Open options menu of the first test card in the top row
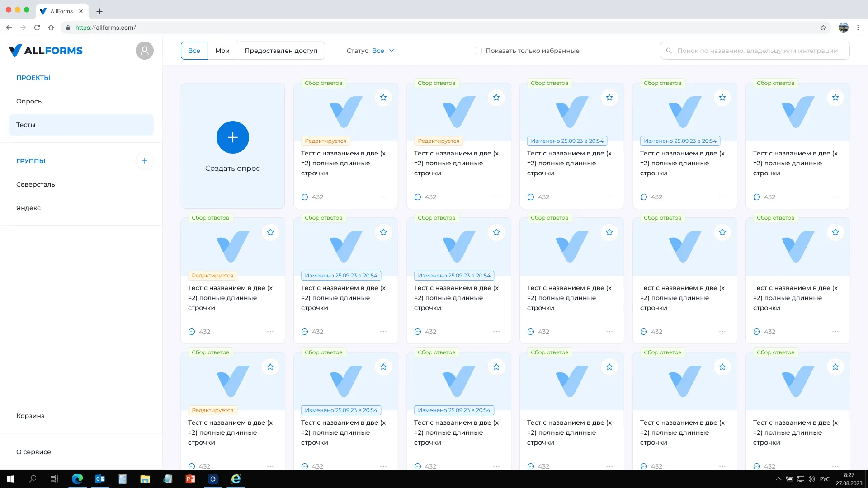 pyautogui.click(x=383, y=197)
